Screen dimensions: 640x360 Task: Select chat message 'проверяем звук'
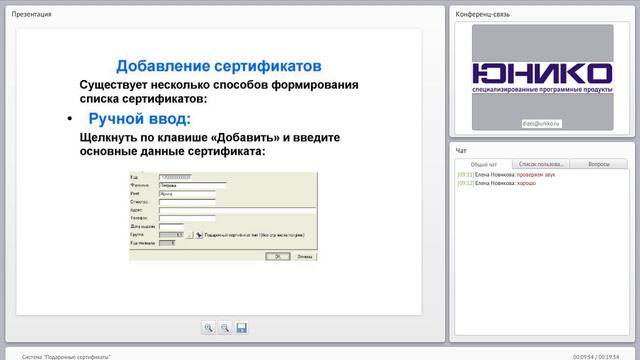tap(536, 175)
